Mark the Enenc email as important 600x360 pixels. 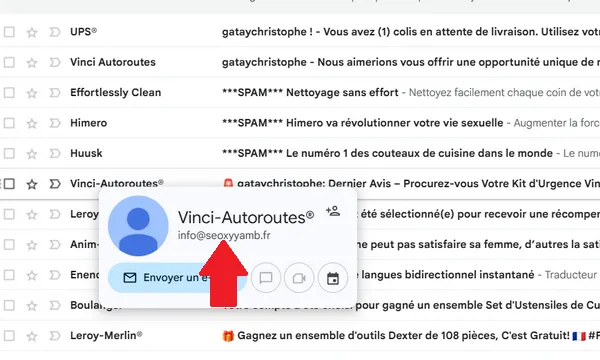[x=55, y=275]
